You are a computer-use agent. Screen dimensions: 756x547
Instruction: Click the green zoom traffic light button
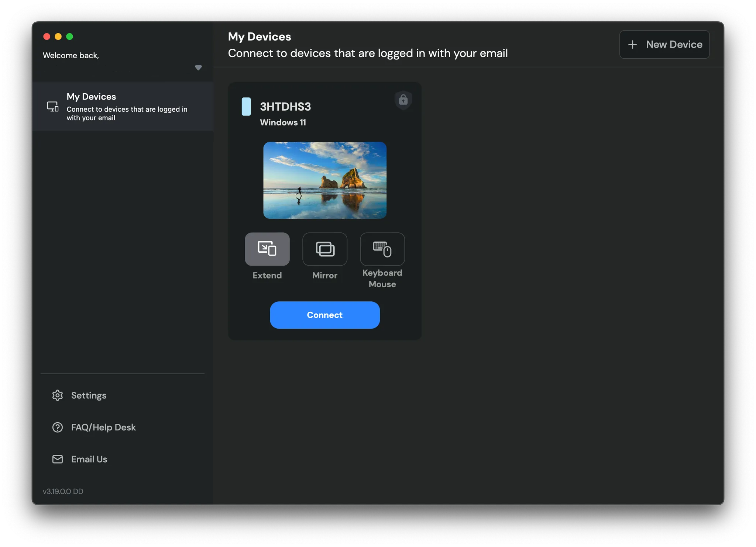click(70, 37)
